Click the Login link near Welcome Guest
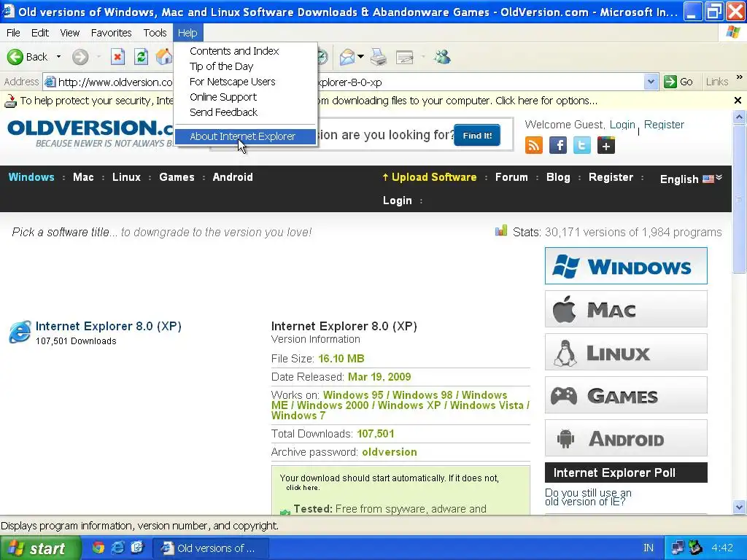Image resolution: width=747 pixels, height=560 pixels. point(622,125)
